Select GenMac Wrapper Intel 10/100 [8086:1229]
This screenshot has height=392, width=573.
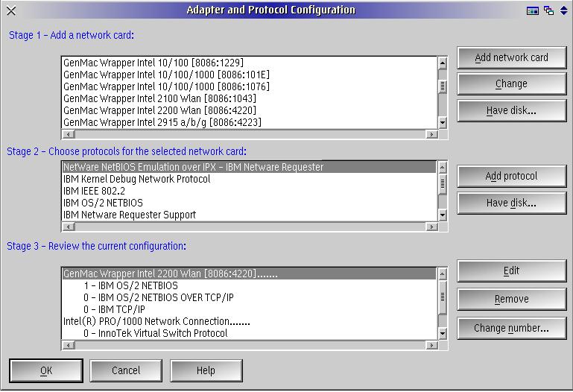249,63
